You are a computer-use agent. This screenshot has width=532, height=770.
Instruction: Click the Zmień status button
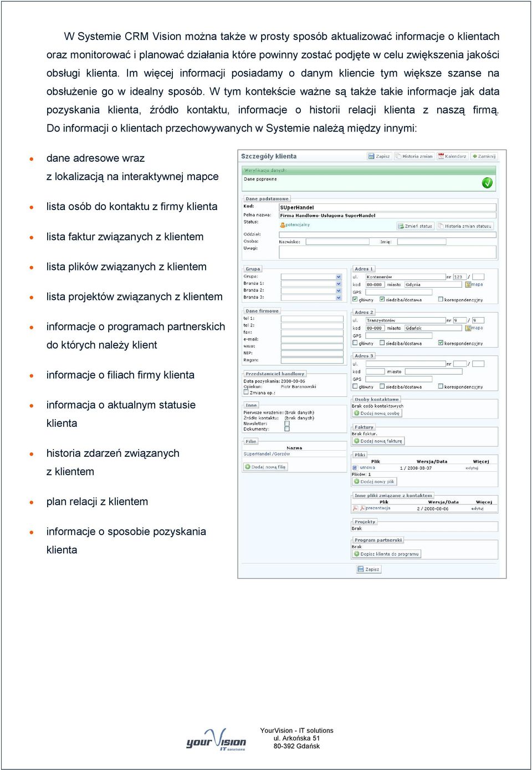click(415, 226)
